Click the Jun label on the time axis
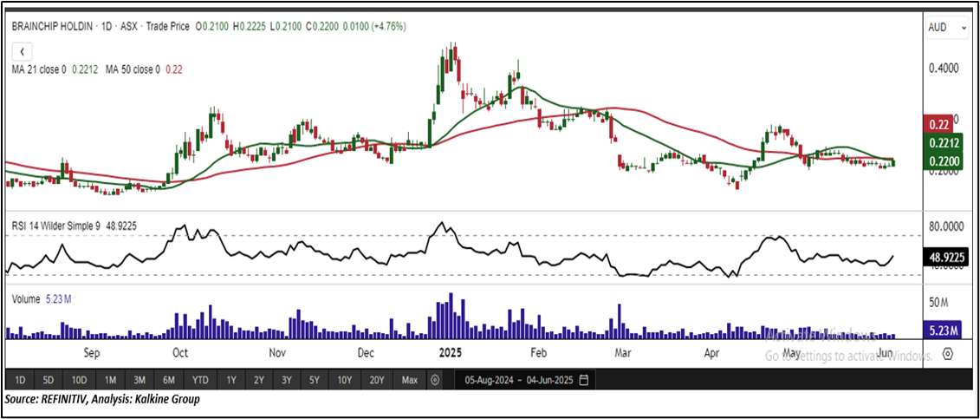Screen dimensions: 980x419 tap(885, 353)
